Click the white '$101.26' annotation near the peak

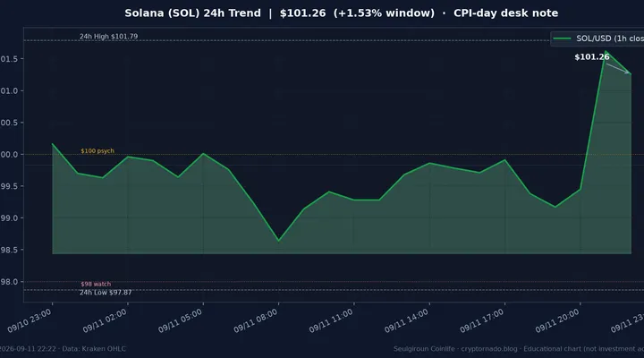(x=592, y=57)
